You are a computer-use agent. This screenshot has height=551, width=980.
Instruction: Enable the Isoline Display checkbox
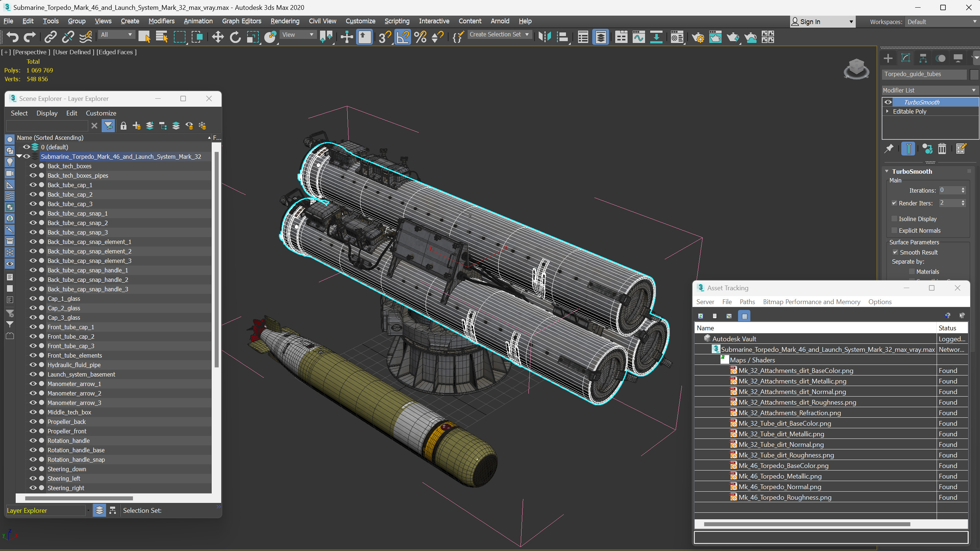pyautogui.click(x=894, y=219)
